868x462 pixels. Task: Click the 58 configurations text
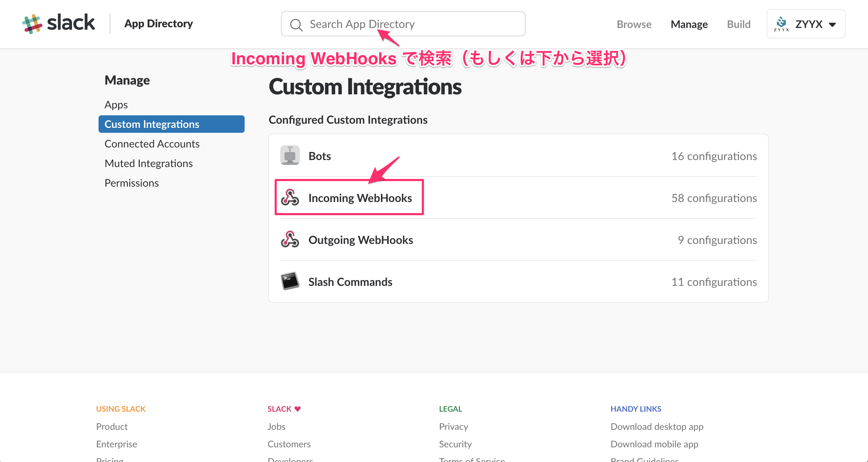714,198
